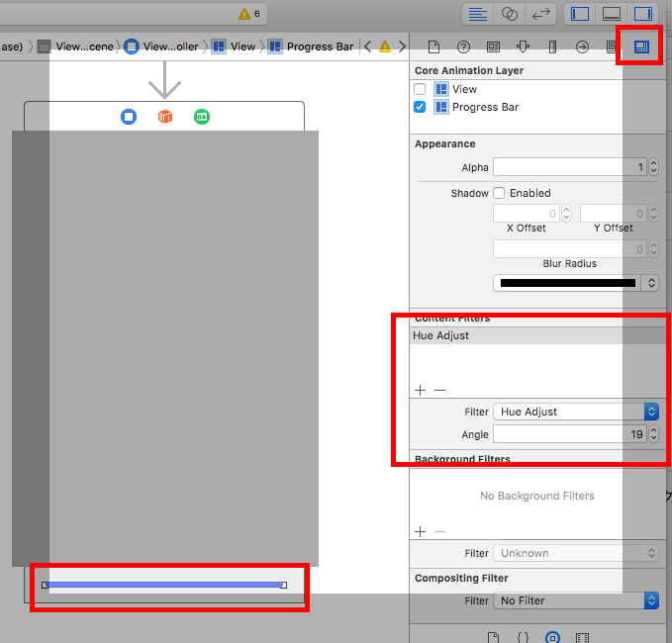This screenshot has width=672, height=643.
Task: Click the jump bar warning triangle
Action: pos(385,46)
